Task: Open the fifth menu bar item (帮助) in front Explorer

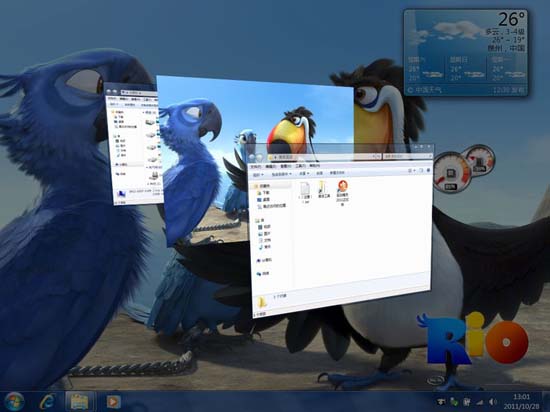Action: click(x=314, y=166)
